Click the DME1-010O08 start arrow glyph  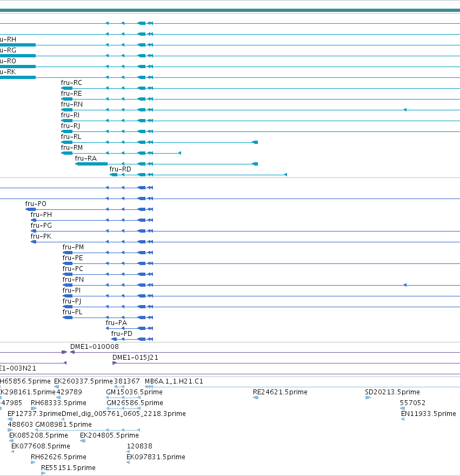coord(72,352)
